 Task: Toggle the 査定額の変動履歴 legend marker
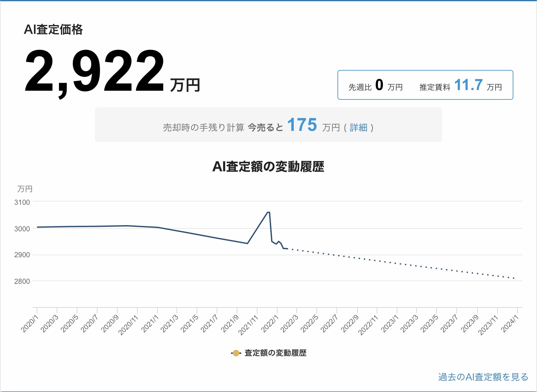(x=236, y=353)
